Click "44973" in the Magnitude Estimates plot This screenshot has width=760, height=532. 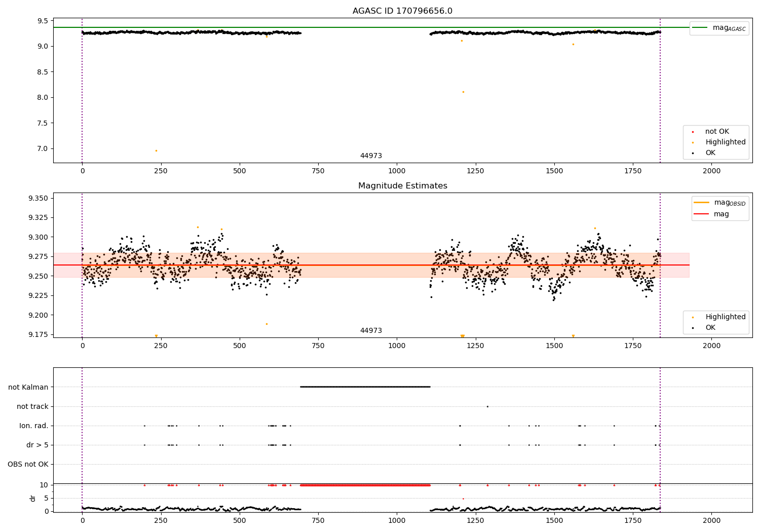371,331
